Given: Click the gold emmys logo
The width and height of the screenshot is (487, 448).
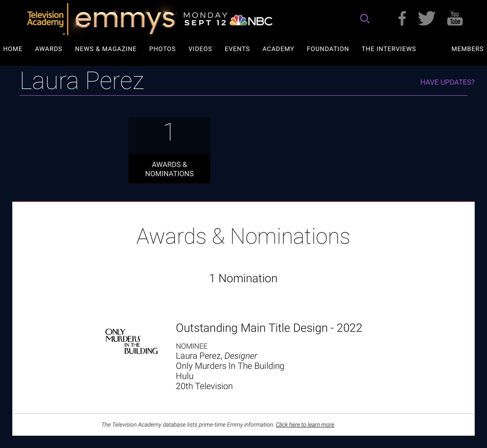Looking at the screenshot, I should pyautogui.click(x=125, y=20).
